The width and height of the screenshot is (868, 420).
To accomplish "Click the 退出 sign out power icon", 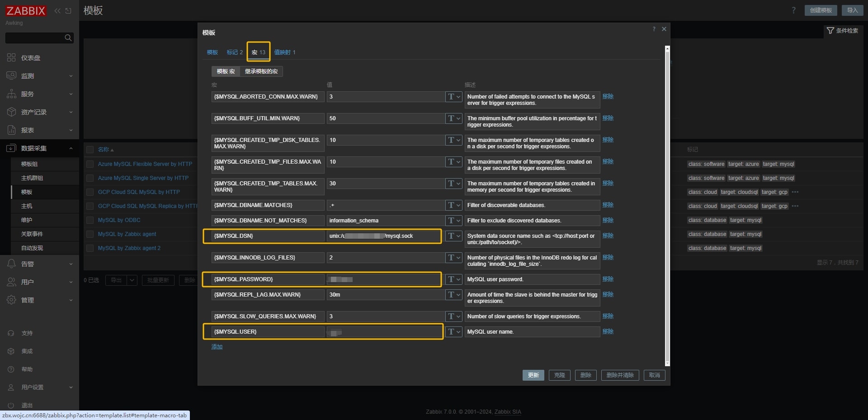I will pos(11,406).
